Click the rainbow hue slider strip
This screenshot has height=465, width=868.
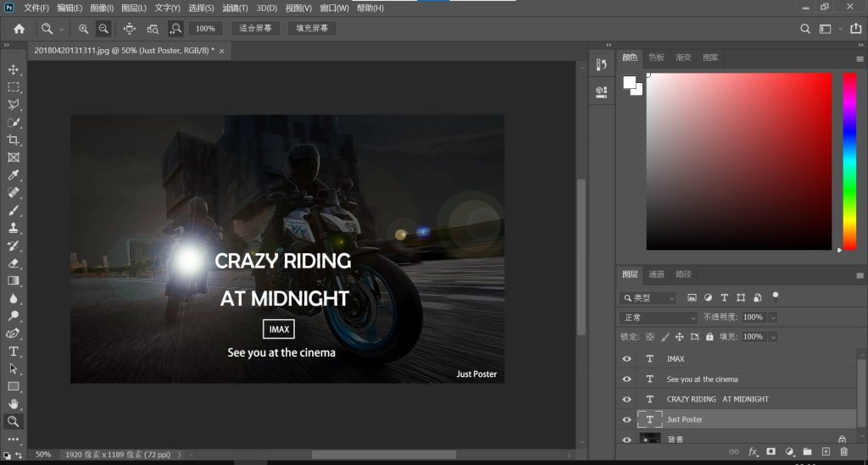[x=849, y=161]
